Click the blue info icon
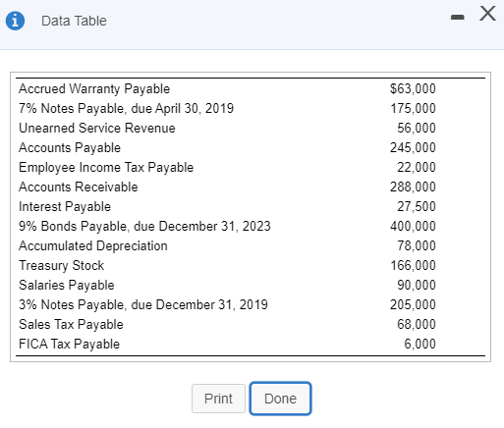The image size is (504, 428). point(15,21)
